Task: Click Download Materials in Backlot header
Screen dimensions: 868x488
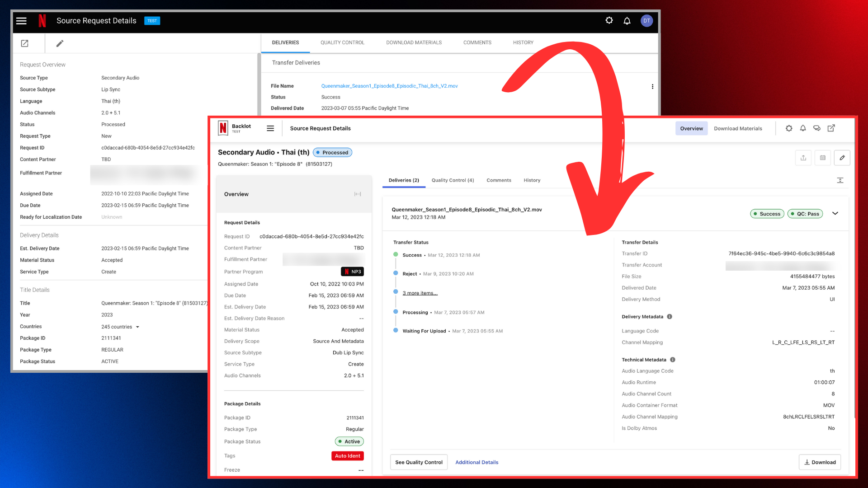Action: click(738, 128)
